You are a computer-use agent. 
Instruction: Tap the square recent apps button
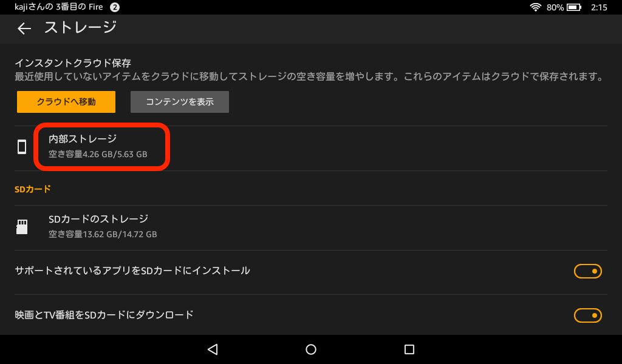[x=409, y=349]
